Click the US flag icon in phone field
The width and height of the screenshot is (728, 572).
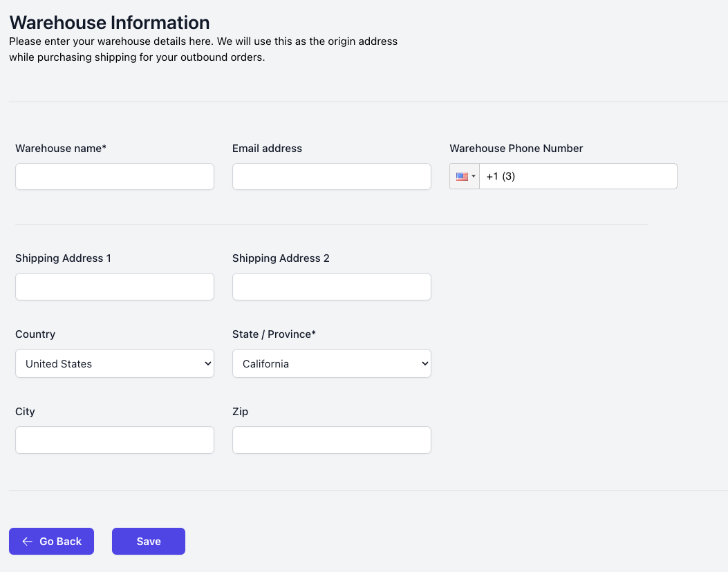(x=462, y=177)
